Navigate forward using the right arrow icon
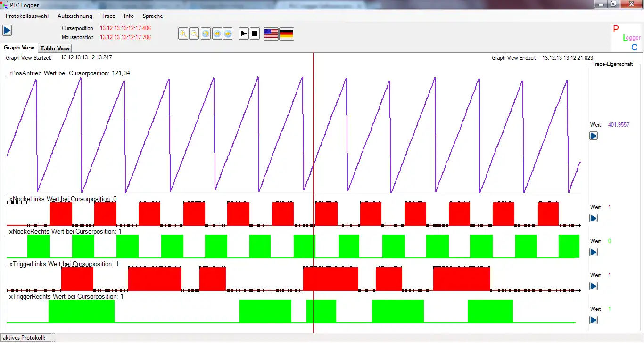This screenshot has width=644, height=343. click(228, 33)
